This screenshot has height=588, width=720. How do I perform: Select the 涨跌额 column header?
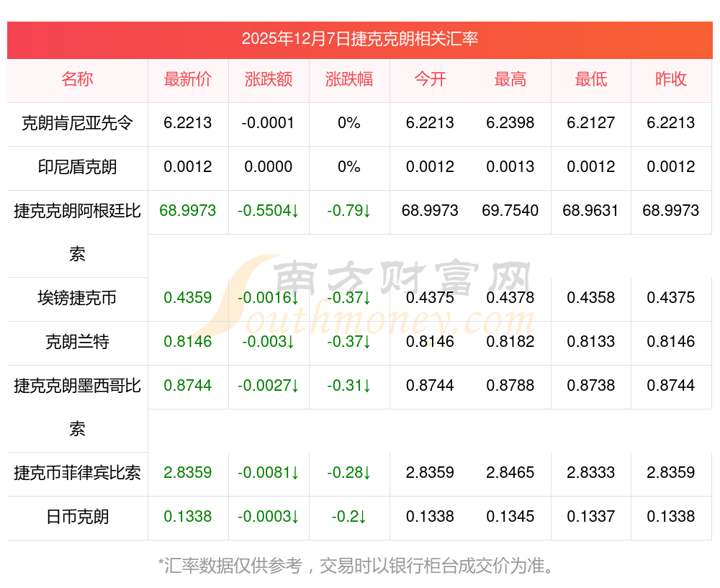click(268, 79)
